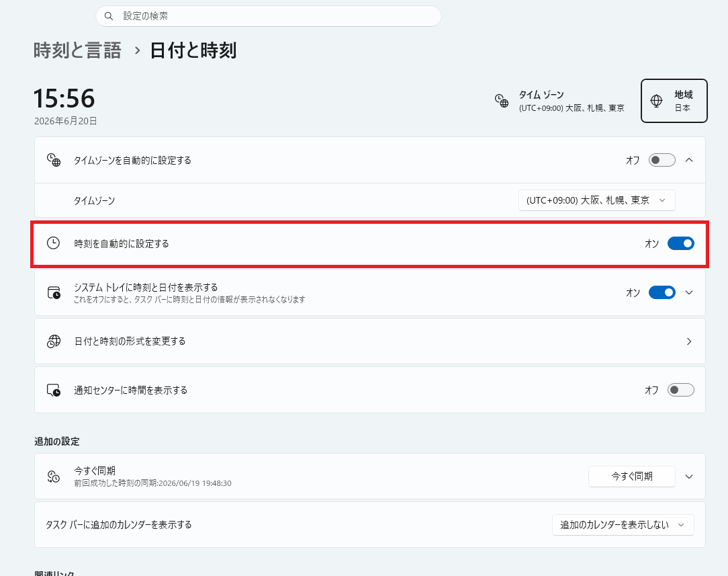
Task: Enable 通知センターに時間を表示する toggle
Action: coord(680,390)
